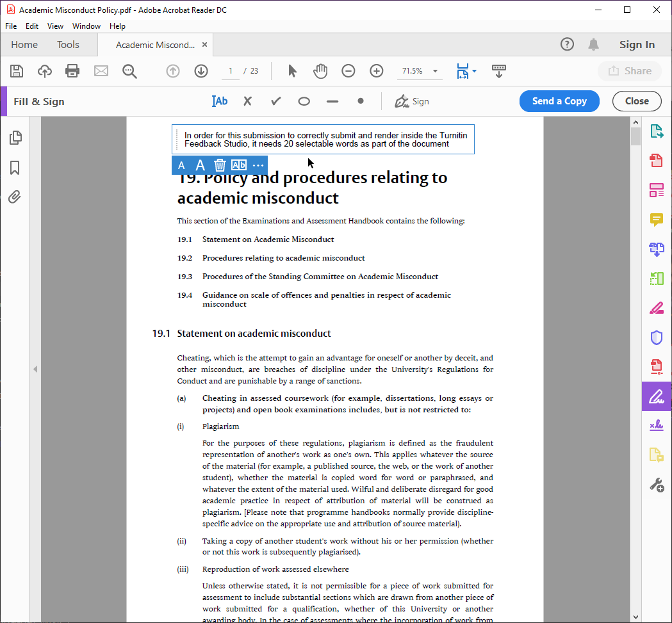Go to next page arrow
The height and width of the screenshot is (623, 672).
point(201,70)
